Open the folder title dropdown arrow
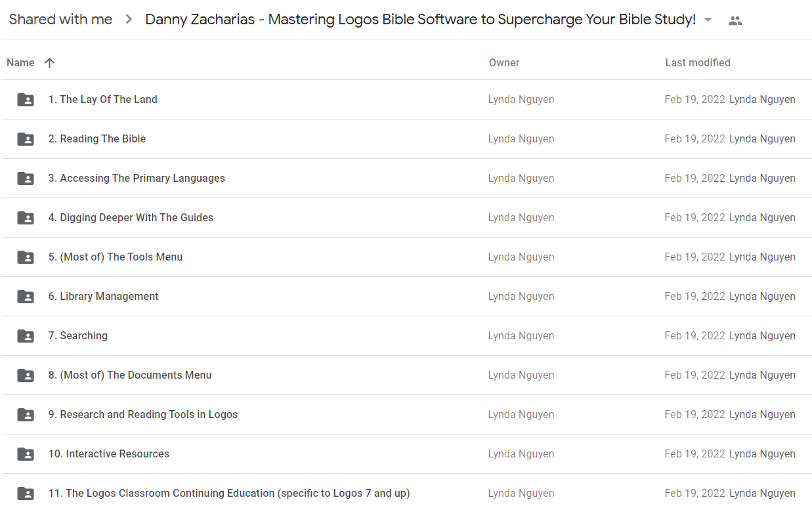812x506 pixels. tap(708, 20)
